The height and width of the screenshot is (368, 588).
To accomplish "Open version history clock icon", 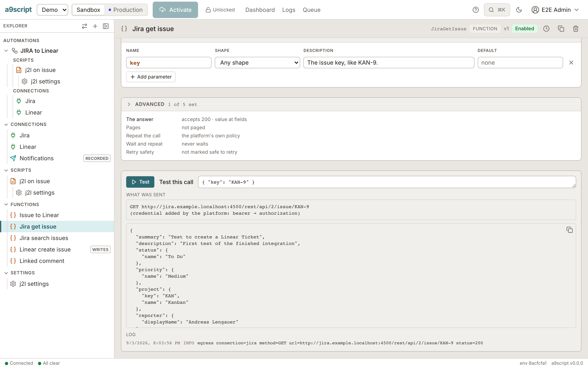I will (x=546, y=29).
